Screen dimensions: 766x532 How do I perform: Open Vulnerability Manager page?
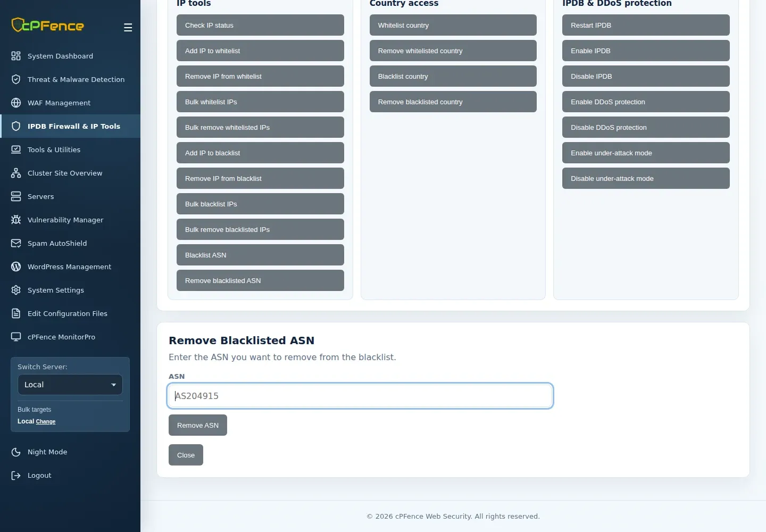pos(70,220)
